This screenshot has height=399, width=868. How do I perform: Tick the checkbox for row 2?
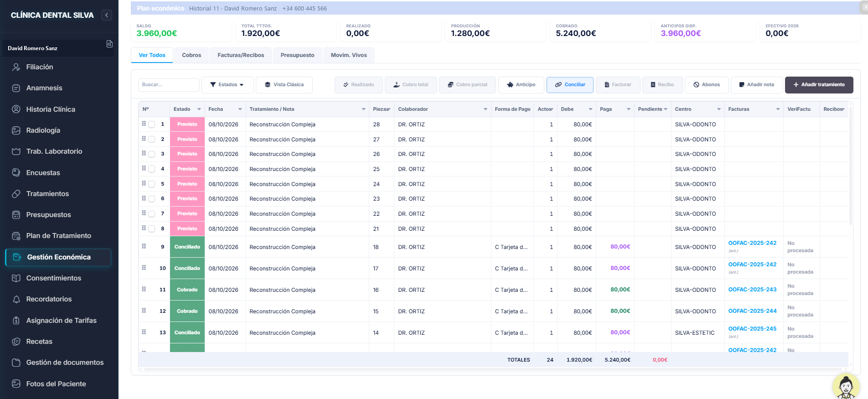[152, 140]
